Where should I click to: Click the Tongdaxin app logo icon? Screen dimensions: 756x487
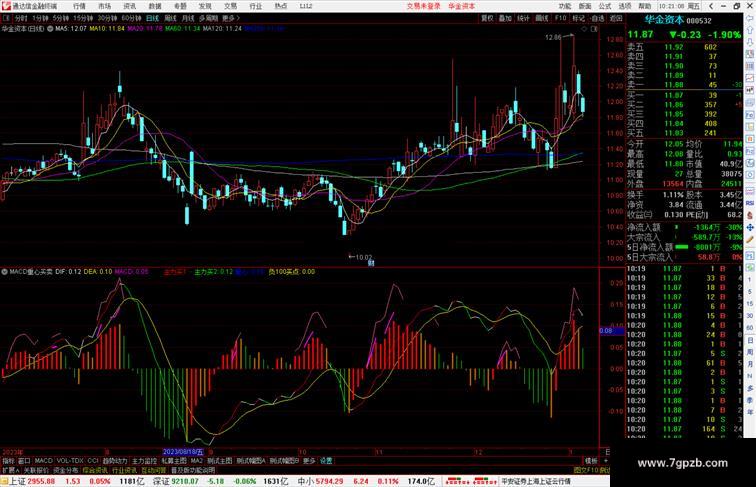point(6,6)
